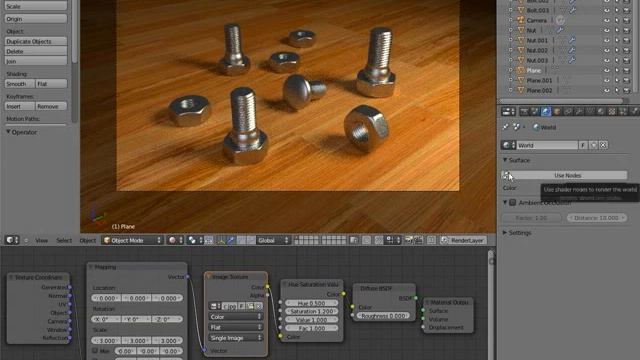
Task: Open the Object Mode dropdown
Action: tap(132, 240)
